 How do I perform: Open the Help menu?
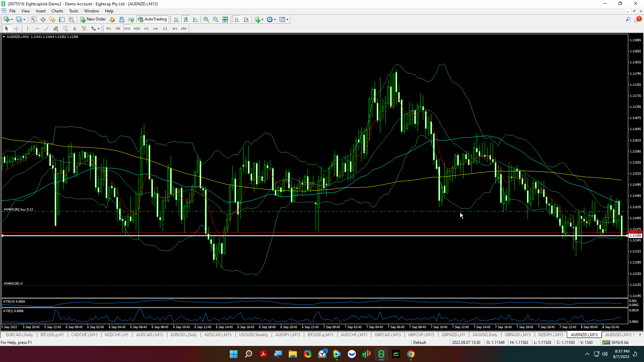click(109, 11)
